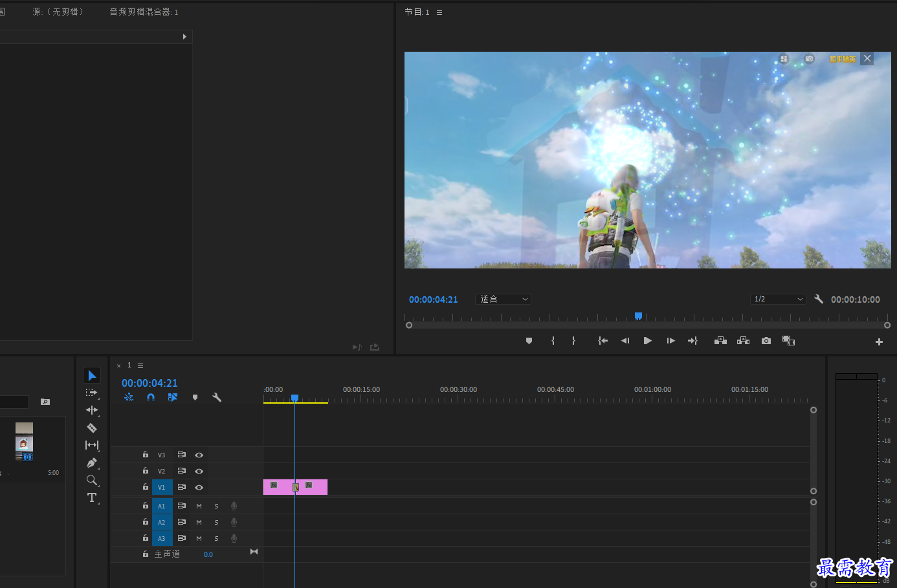Screen dimensions: 897x588
Task: Click timeline timecode 00:00:04:21
Action: tap(149, 383)
